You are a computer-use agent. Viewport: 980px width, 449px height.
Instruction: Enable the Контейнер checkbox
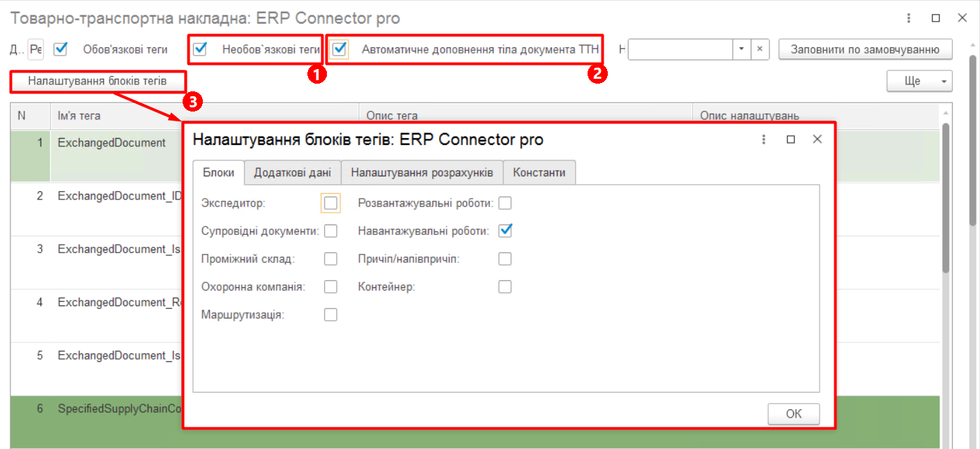[505, 287]
